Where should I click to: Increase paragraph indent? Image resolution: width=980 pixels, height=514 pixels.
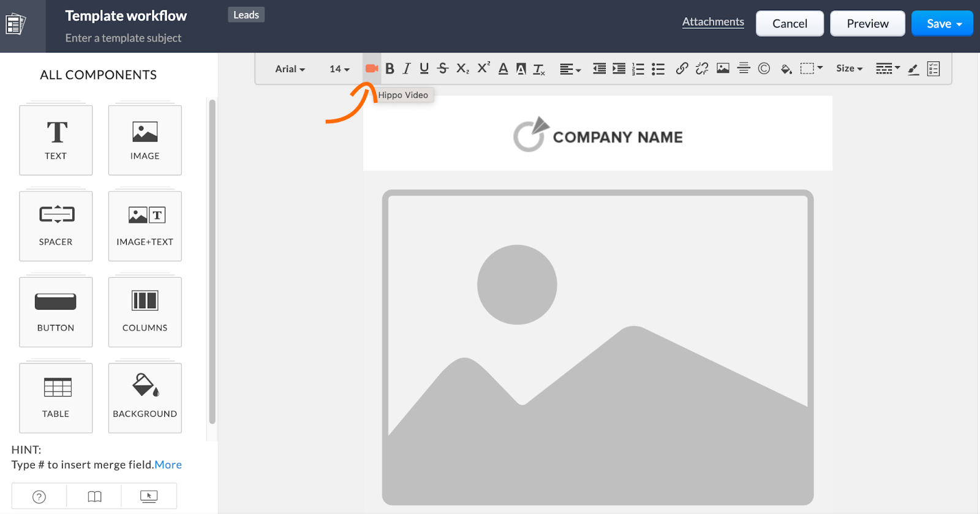click(619, 69)
